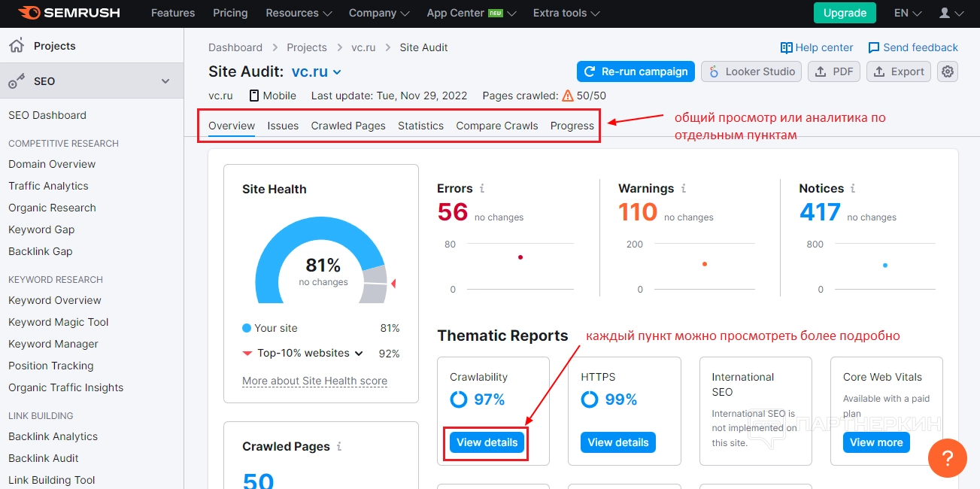Switch to the Statistics tab
Viewport: 980px width, 489px height.
420,126
